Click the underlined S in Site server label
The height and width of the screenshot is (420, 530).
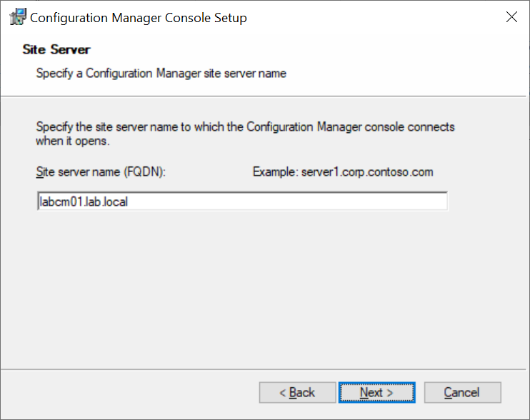(40, 172)
